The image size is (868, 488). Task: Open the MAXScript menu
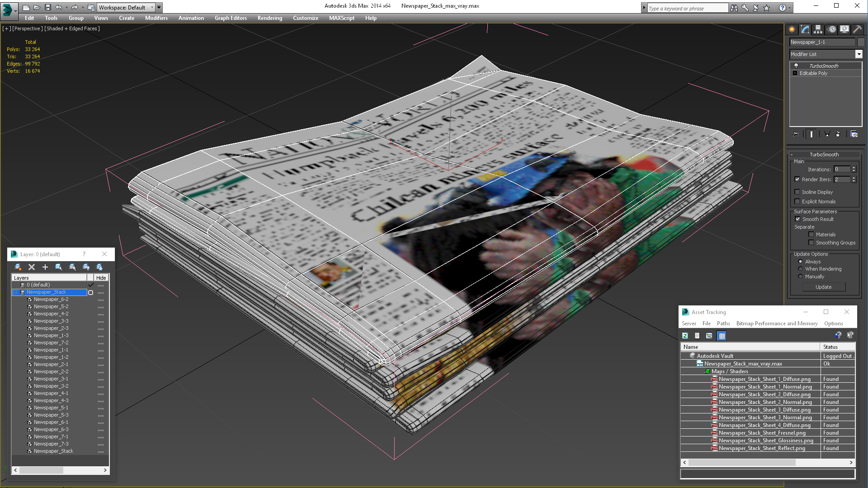pyautogui.click(x=342, y=18)
